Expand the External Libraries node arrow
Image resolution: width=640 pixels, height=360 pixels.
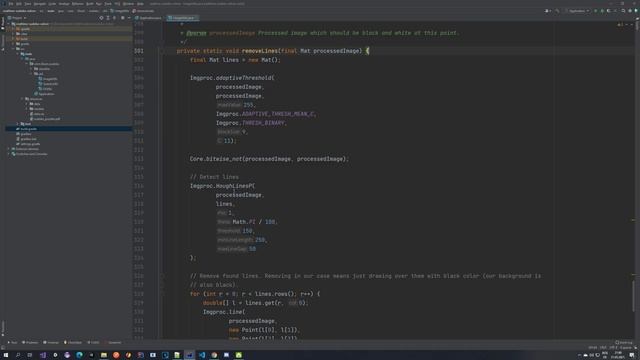click(x=9, y=149)
